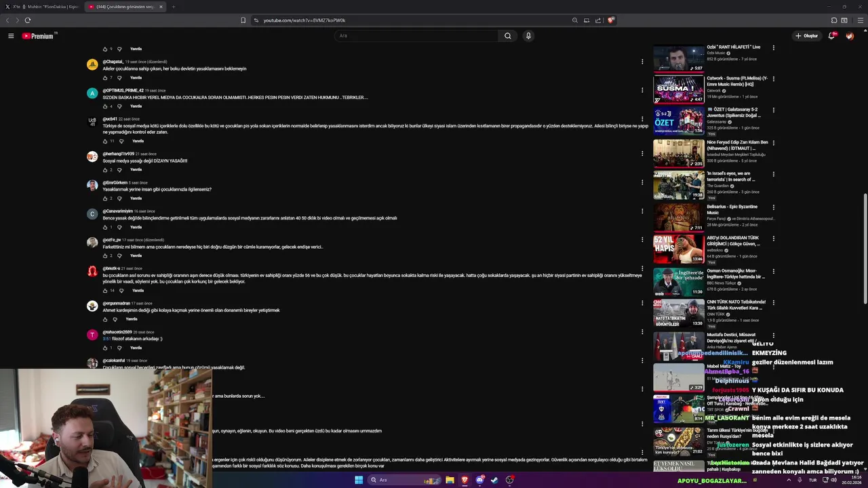Open options menu for @OPTIMUS_PRIME_42 comment
The height and width of the screenshot is (488, 868).
tap(642, 90)
